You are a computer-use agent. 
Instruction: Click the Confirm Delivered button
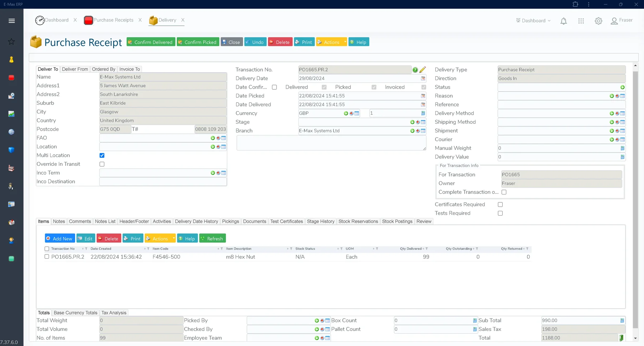151,42
